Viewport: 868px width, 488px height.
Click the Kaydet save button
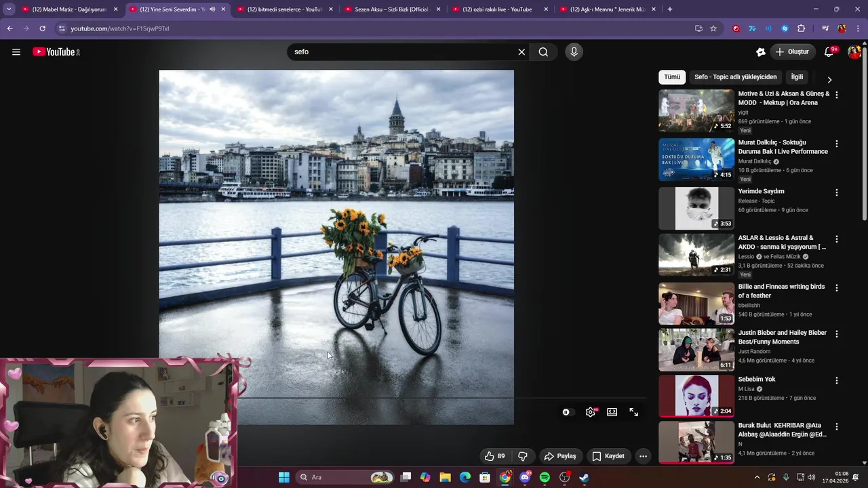(608, 456)
